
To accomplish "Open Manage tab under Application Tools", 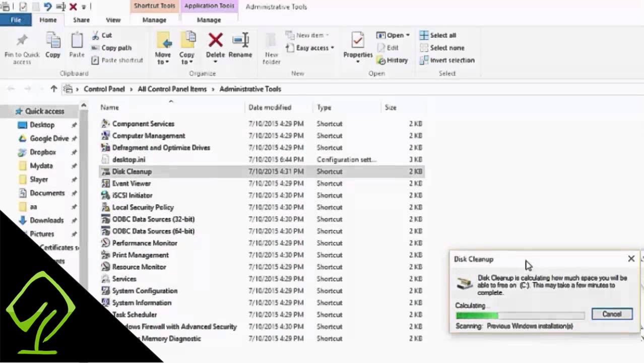I will (x=209, y=20).
